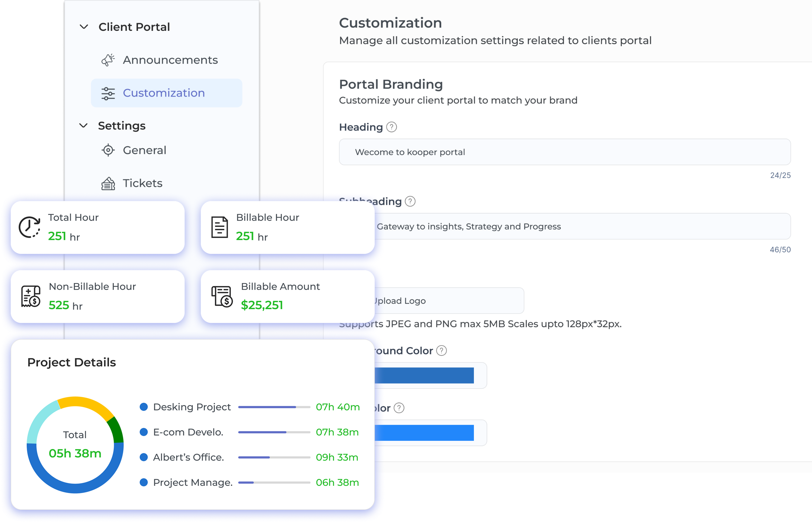
Task: Open the Background Color swatch picker
Action: point(424,375)
